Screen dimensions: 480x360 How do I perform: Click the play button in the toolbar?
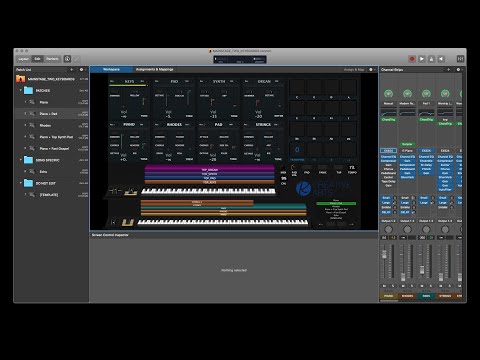tap(422, 59)
